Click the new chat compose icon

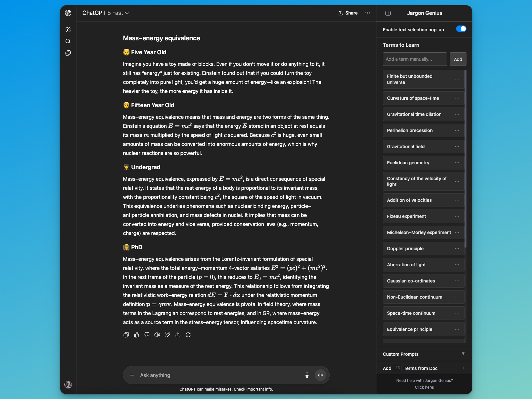tap(68, 30)
